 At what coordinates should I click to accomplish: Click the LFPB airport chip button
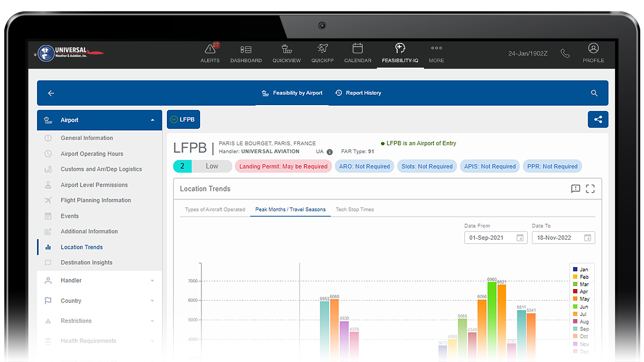click(x=183, y=120)
